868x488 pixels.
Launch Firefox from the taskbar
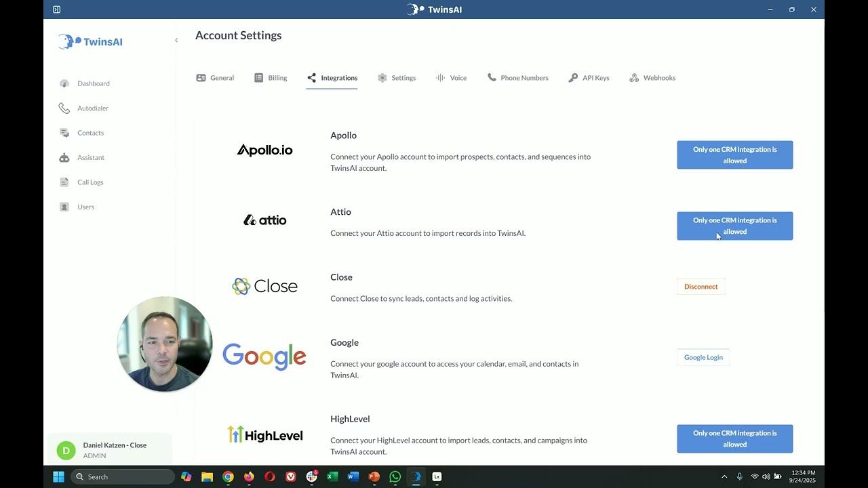249,476
